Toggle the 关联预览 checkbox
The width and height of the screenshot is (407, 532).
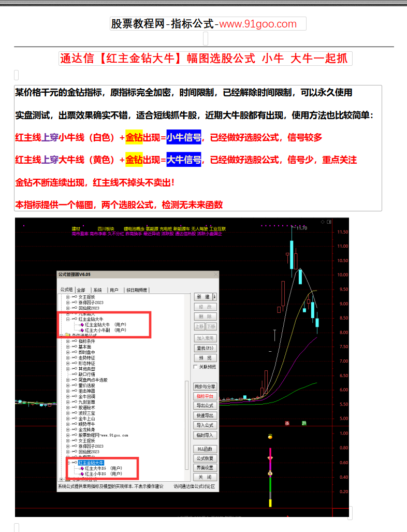coord(195,367)
